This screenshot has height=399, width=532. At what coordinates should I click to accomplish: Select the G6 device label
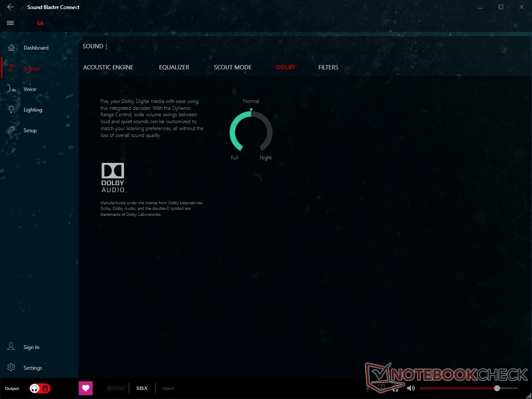(x=40, y=23)
